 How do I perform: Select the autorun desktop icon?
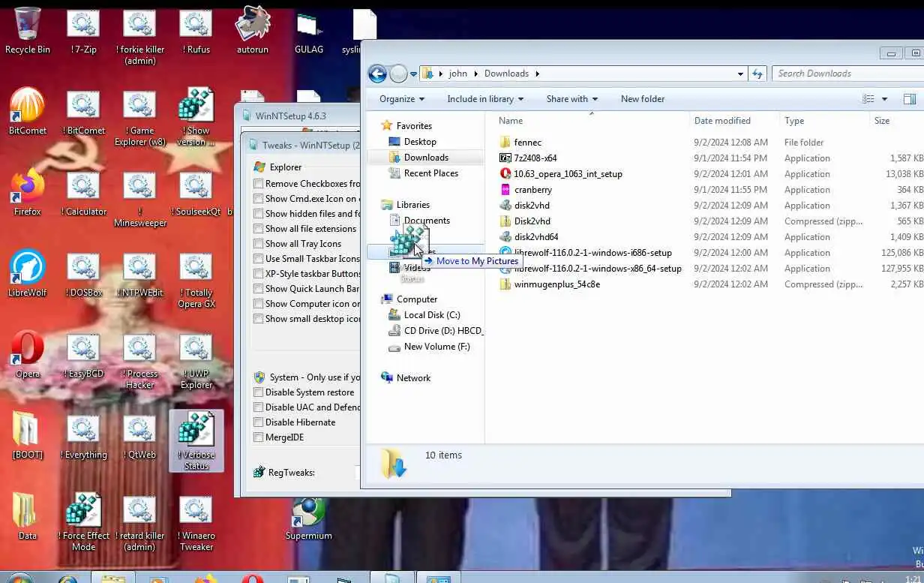pos(253,32)
